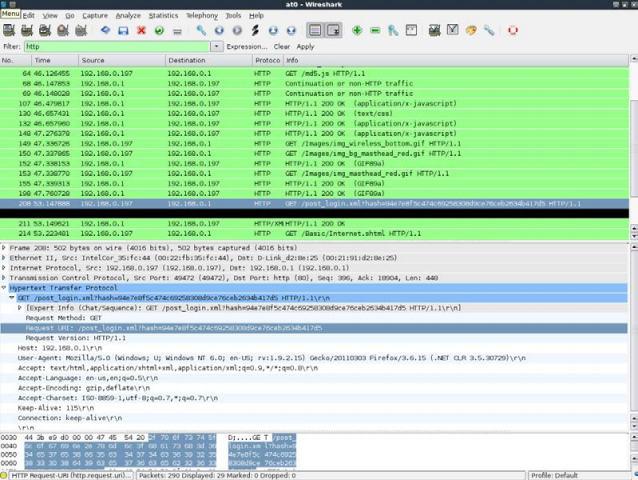The height and width of the screenshot is (480, 638).
Task: Open the Go menu
Action: click(x=70, y=15)
